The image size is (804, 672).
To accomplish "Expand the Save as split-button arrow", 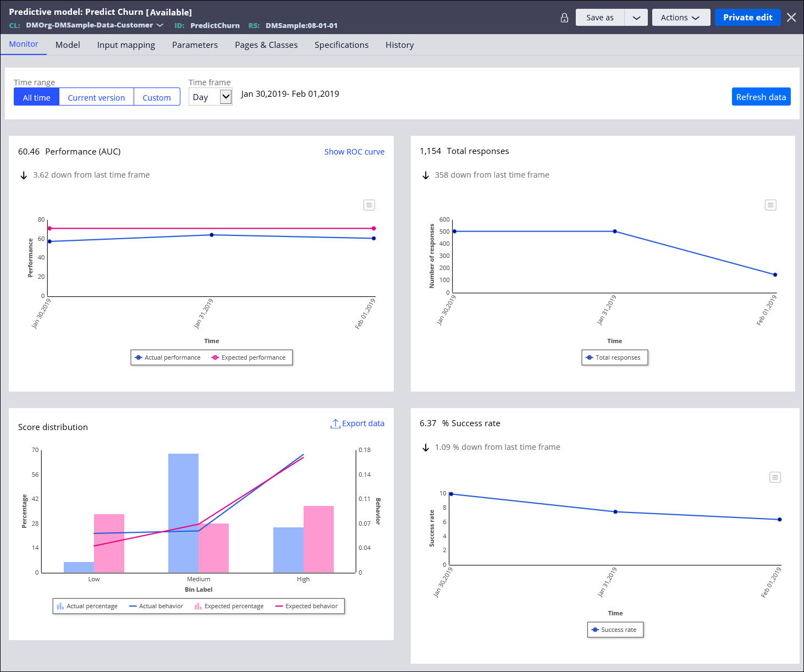I will pos(636,18).
